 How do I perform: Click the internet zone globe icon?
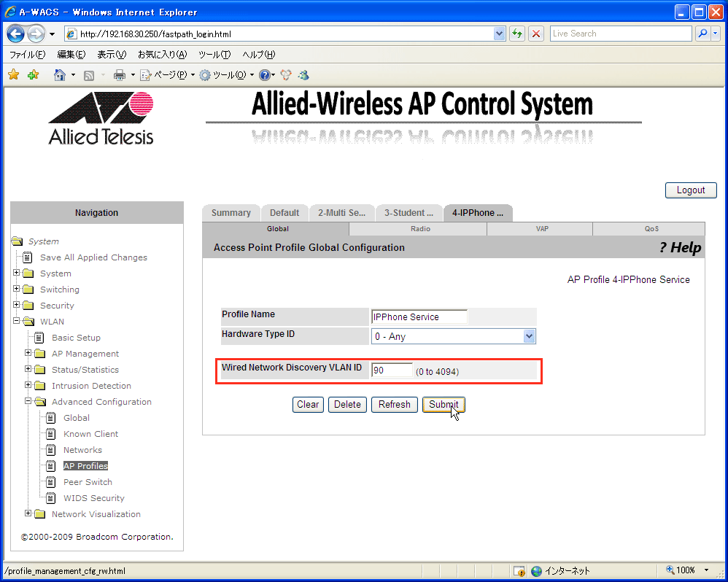point(536,571)
